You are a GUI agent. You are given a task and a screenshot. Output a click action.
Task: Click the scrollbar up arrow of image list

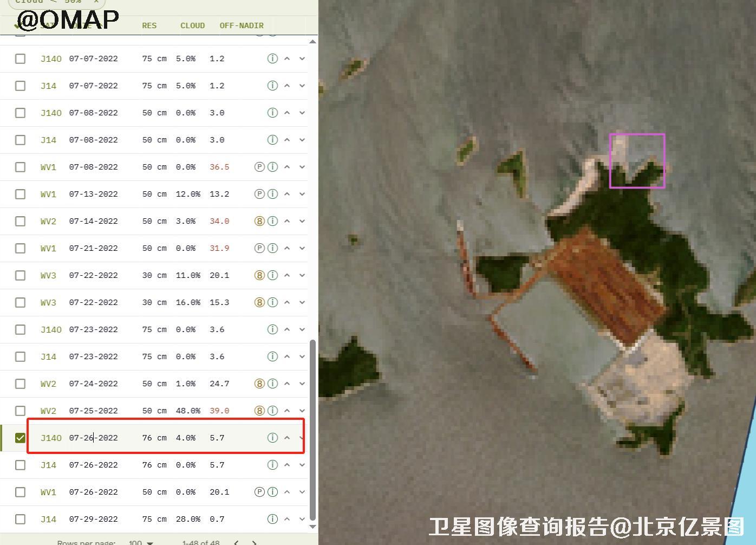click(312, 42)
